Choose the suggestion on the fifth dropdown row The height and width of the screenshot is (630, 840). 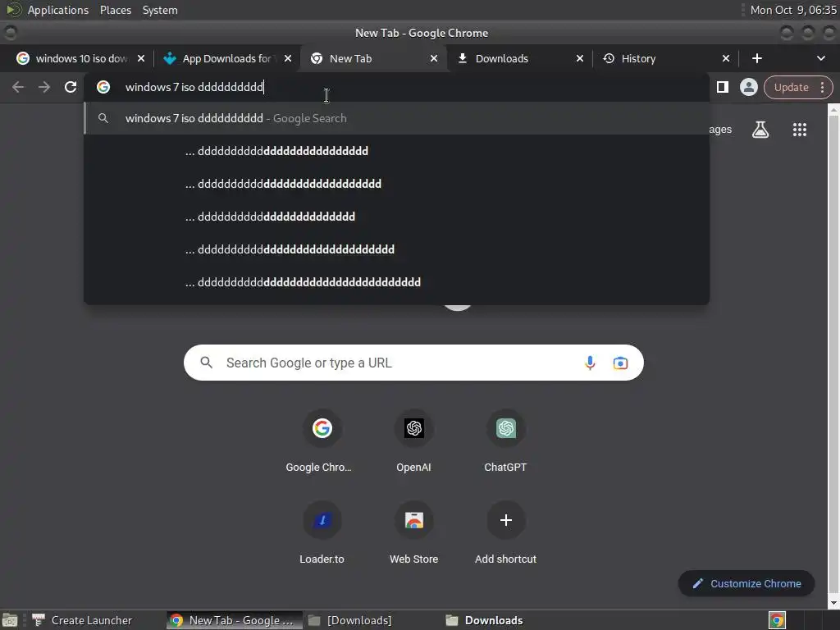point(396,249)
